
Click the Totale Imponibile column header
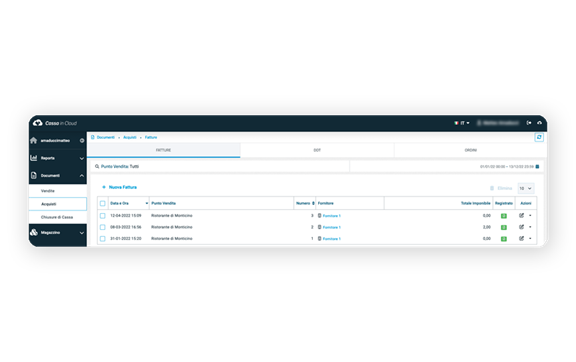[476, 203]
